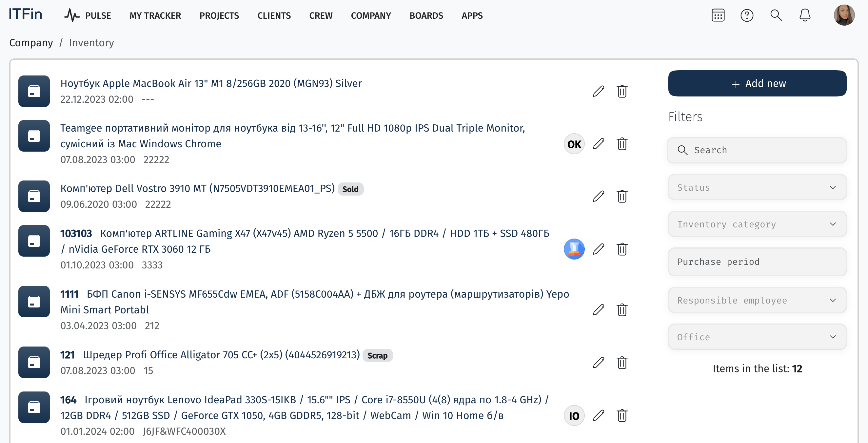Open the Purchase period filter field
868x443 pixels.
pos(757,262)
